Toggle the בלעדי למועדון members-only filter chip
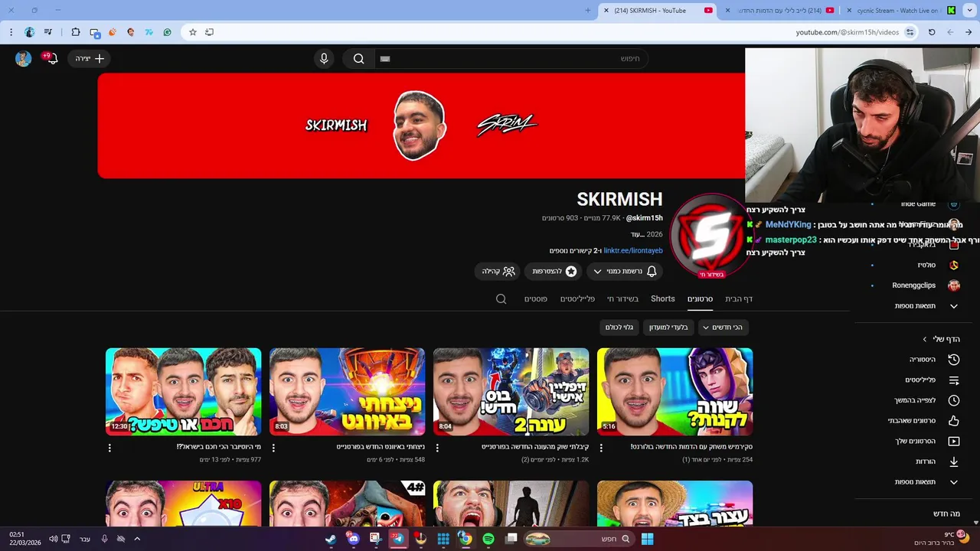The image size is (980, 551). coord(668,328)
